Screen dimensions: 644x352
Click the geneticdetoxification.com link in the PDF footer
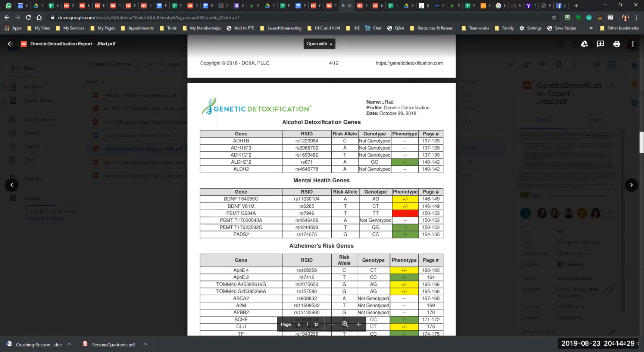tap(409, 63)
